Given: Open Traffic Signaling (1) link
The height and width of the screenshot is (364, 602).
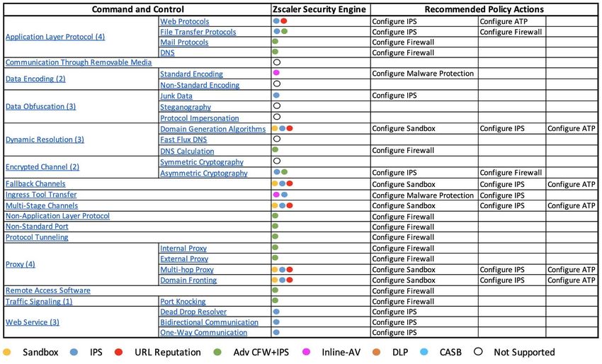Looking at the screenshot, I should (39, 302).
